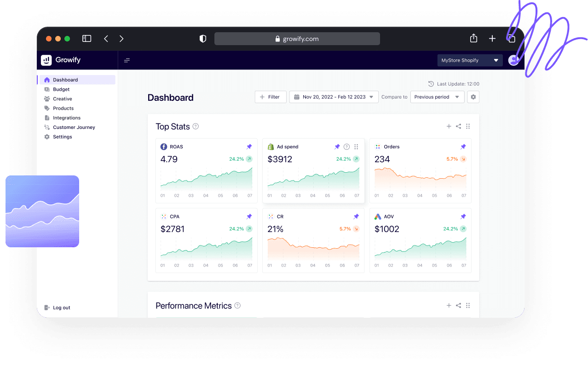Open the MyStore Shopify store dropdown
The image size is (588, 367).
pyautogui.click(x=470, y=60)
